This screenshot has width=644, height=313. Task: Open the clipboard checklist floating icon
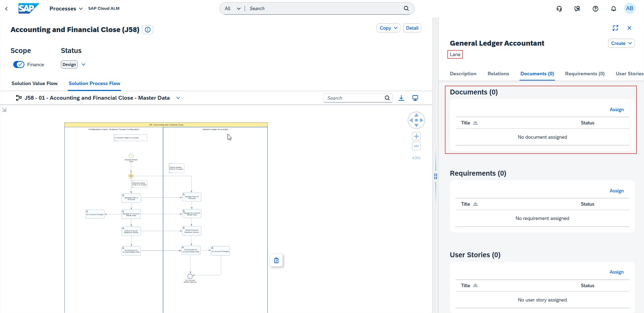[x=276, y=260]
